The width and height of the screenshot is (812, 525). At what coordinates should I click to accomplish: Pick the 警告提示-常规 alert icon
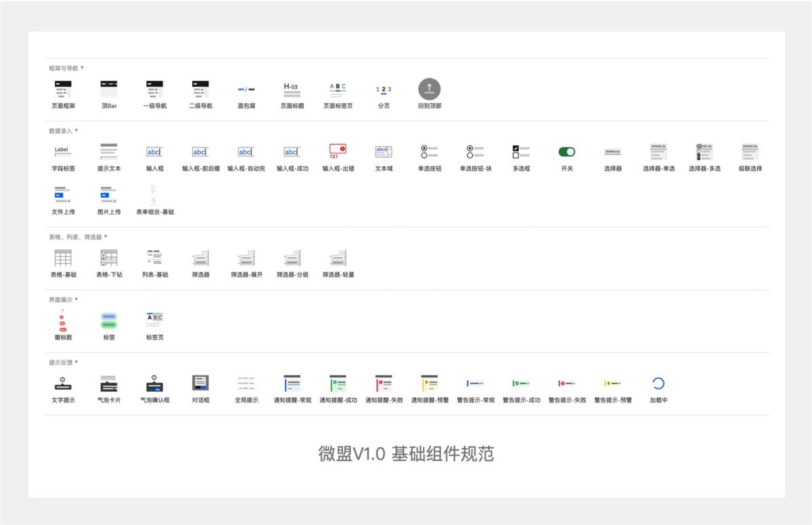[475, 384]
